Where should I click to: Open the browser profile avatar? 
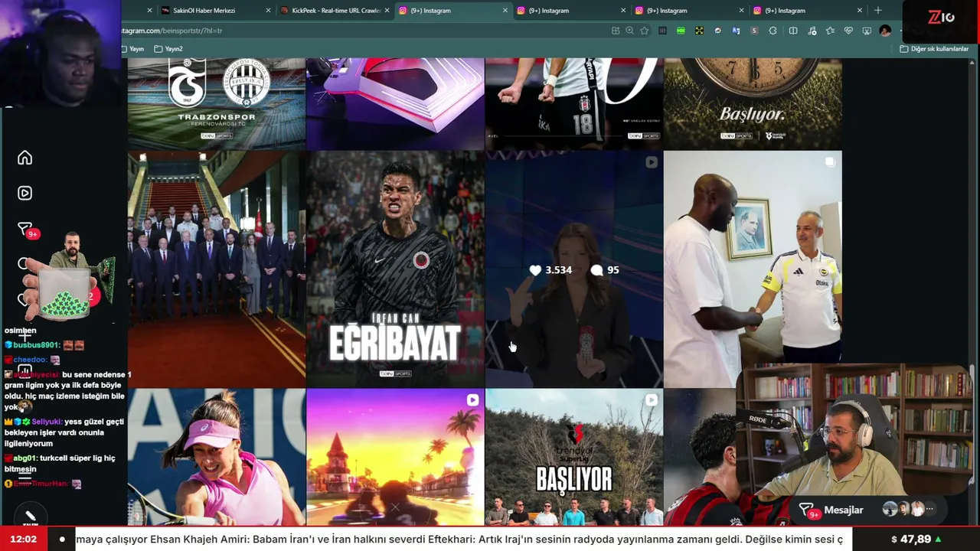(885, 31)
